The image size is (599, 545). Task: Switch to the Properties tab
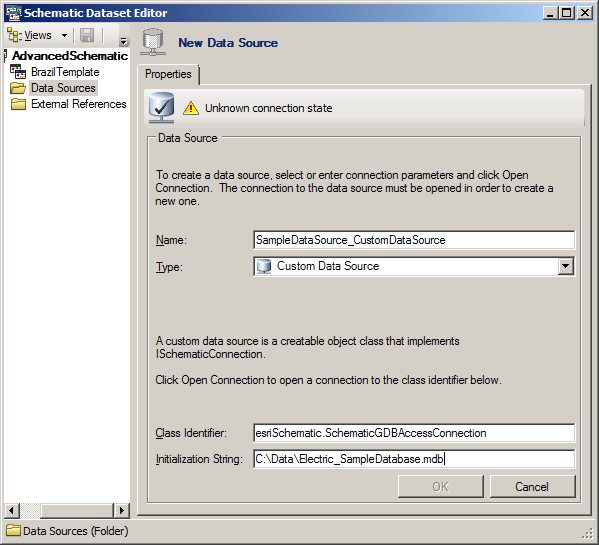[x=168, y=74]
